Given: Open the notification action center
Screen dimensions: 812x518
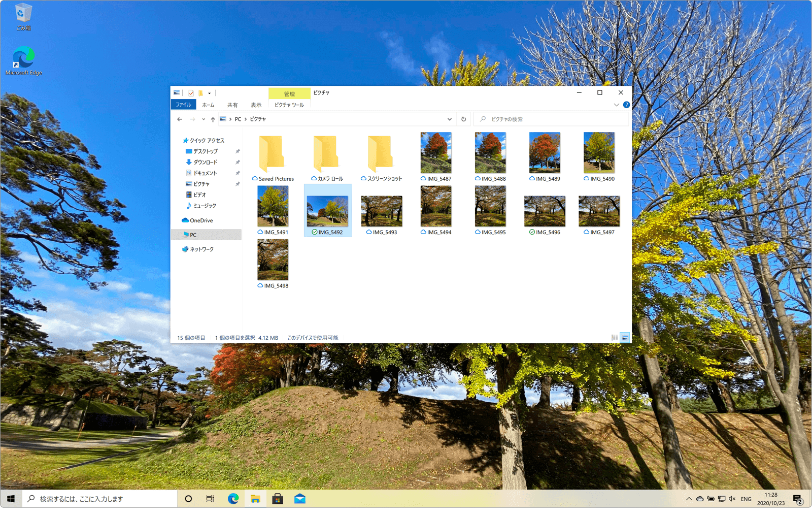Looking at the screenshot, I should point(798,500).
